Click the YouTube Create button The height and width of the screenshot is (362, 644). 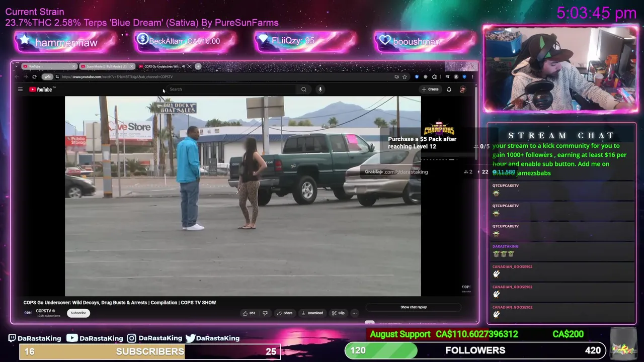click(430, 89)
